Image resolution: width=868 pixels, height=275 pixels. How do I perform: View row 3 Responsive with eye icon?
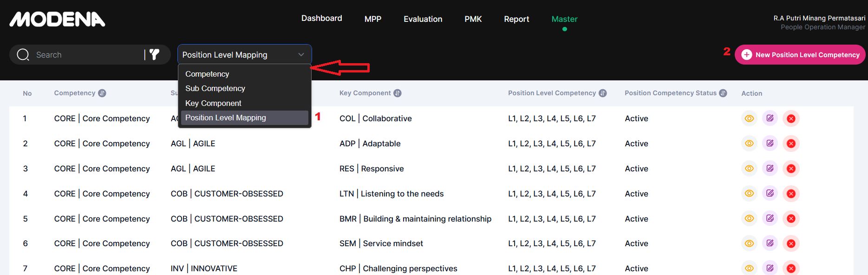pos(749,169)
